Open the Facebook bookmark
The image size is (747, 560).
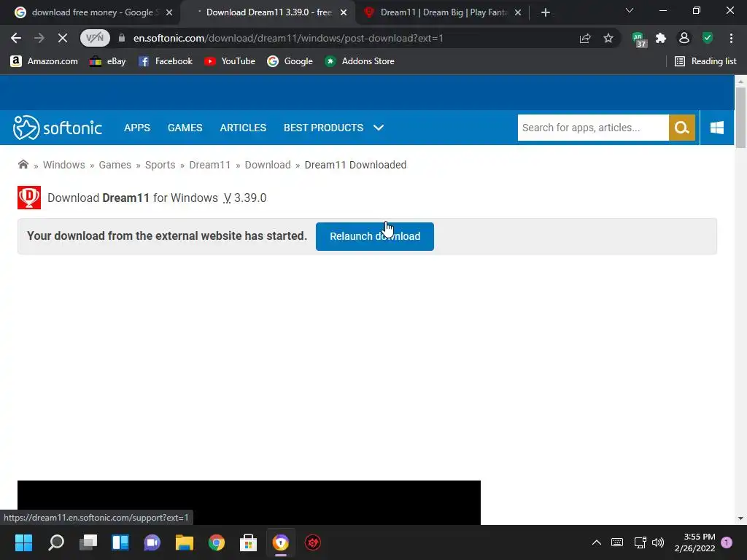pos(166,61)
